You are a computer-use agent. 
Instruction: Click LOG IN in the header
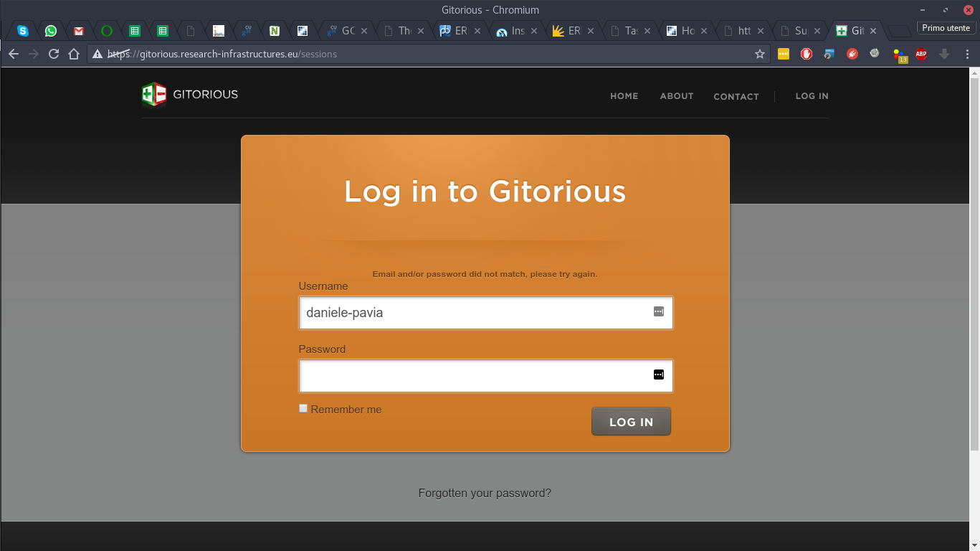812,96
